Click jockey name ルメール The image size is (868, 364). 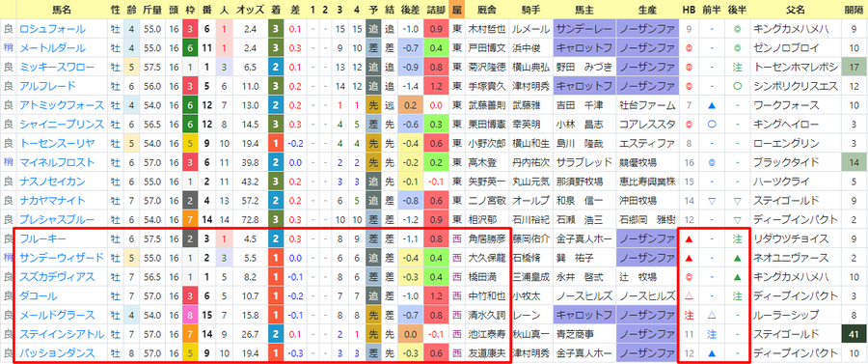(531, 29)
